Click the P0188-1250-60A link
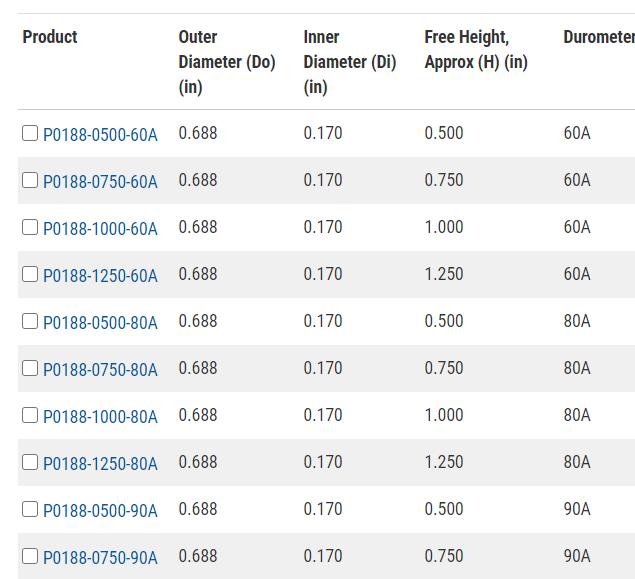The height and width of the screenshot is (579, 635). 100,275
